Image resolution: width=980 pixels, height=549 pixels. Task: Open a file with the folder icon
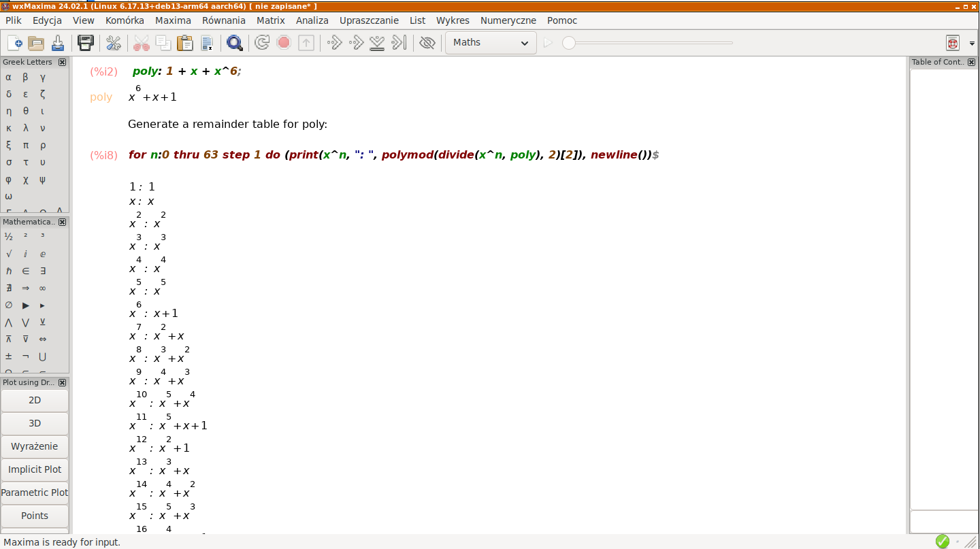[36, 43]
